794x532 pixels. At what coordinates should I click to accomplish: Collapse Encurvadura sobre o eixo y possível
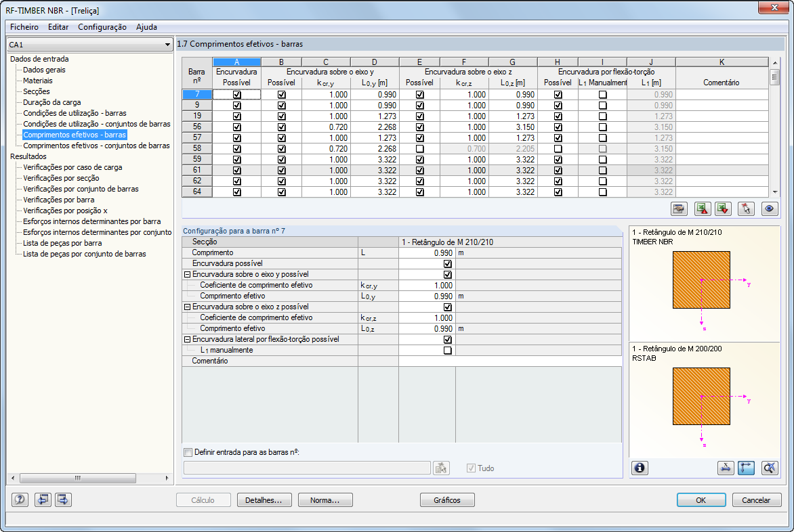pos(188,274)
